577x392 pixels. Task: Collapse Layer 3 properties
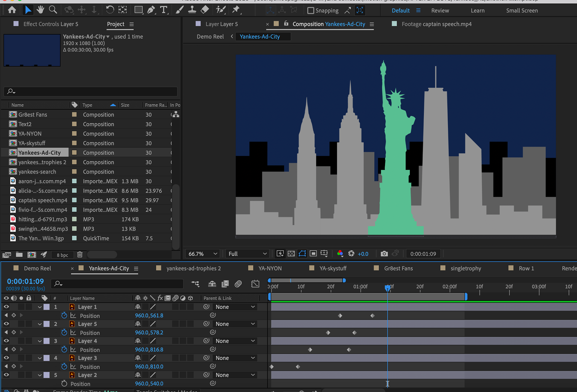pos(40,358)
